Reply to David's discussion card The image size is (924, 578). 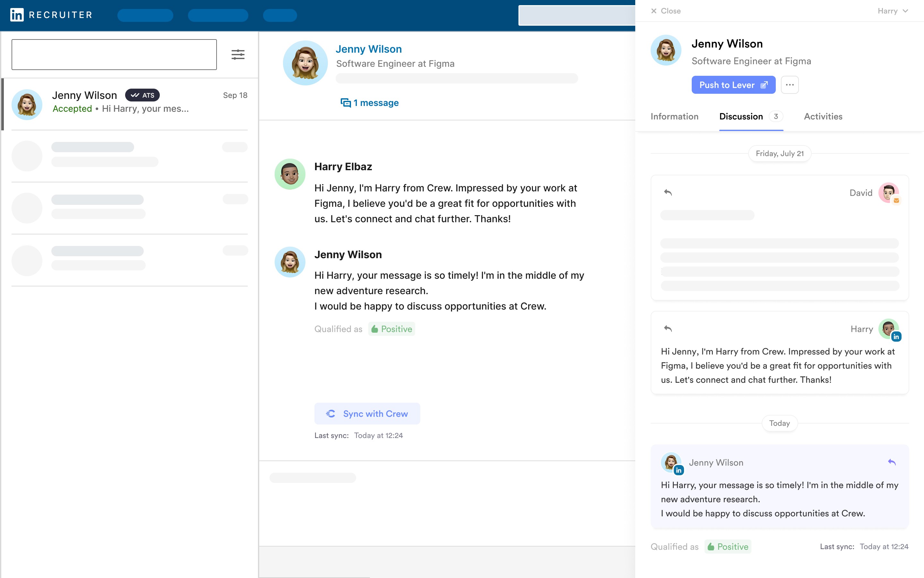668,192
